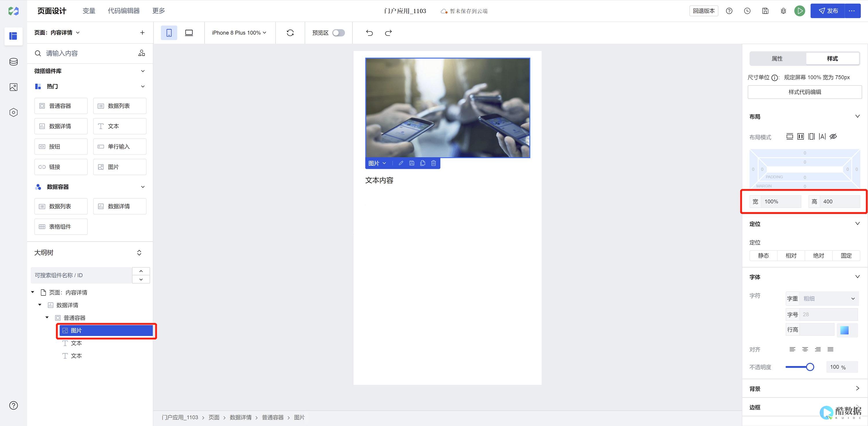Screen dimensions: 868x426
Task: Open the image assets sidebar icon
Action: (14, 87)
